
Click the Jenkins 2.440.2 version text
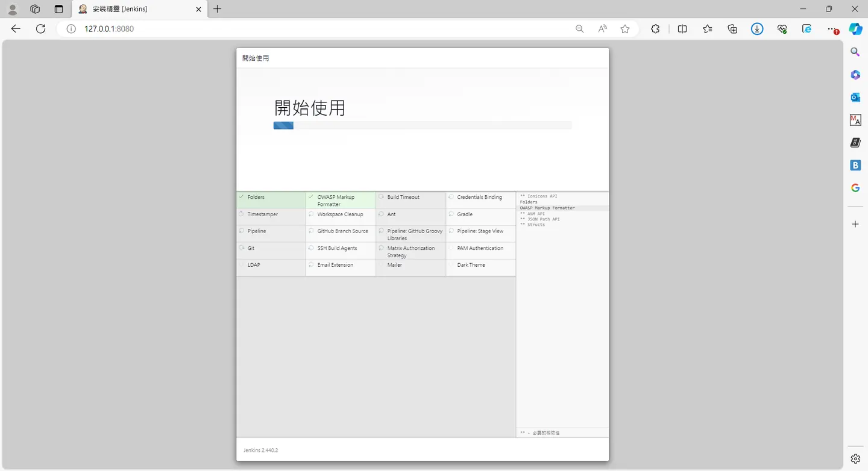tap(261, 450)
